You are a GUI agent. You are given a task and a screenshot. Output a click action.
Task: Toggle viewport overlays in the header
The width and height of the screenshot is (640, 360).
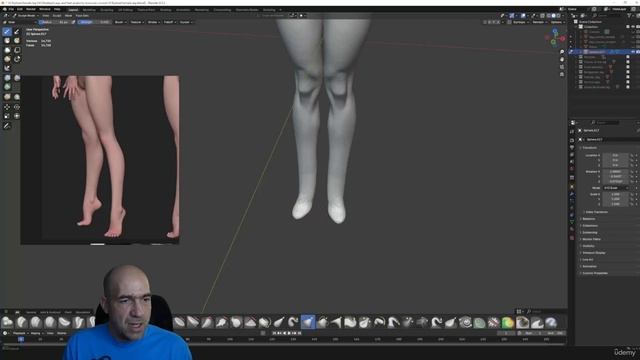tap(523, 16)
